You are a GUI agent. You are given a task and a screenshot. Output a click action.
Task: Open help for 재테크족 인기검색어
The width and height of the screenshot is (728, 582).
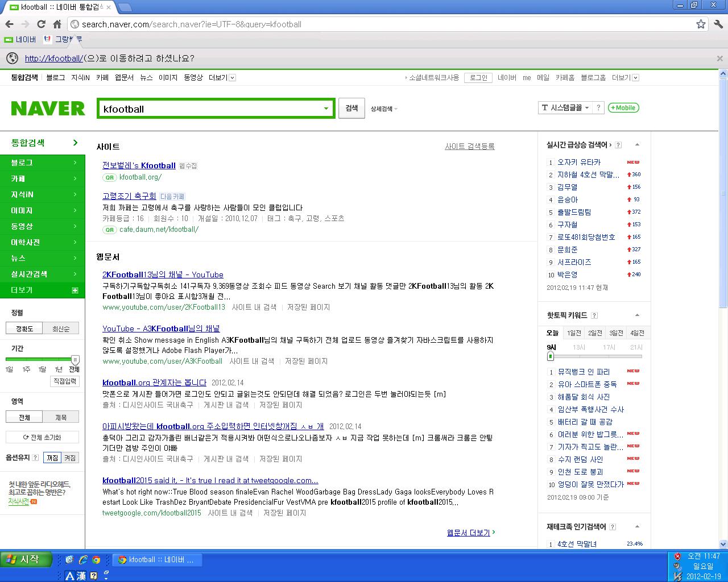(x=613, y=527)
